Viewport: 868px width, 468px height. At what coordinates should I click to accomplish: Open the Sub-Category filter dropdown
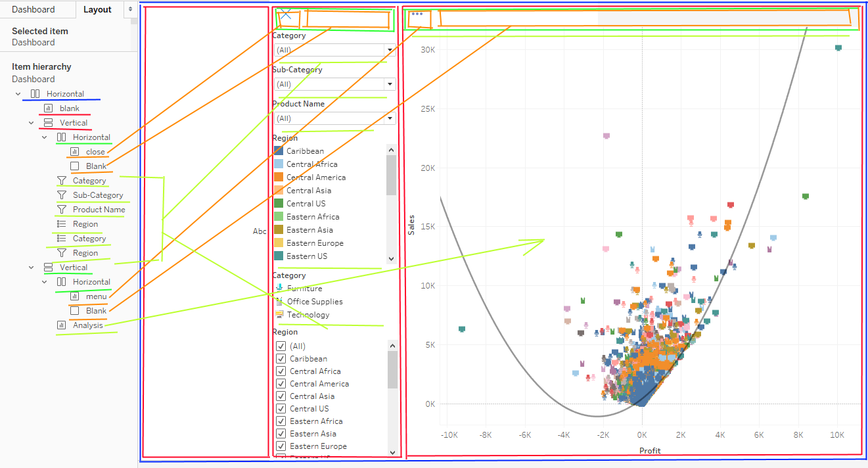(x=390, y=84)
